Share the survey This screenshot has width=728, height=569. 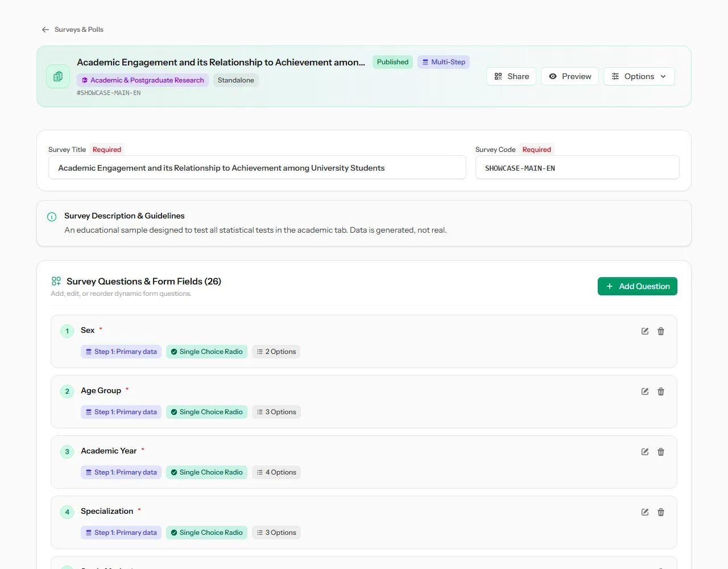(511, 76)
